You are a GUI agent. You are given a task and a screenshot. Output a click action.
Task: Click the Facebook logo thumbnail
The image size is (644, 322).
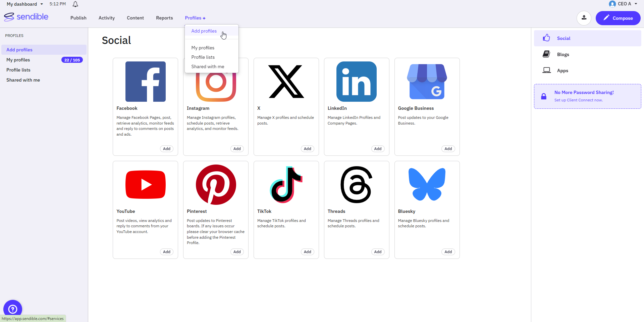pos(146,82)
